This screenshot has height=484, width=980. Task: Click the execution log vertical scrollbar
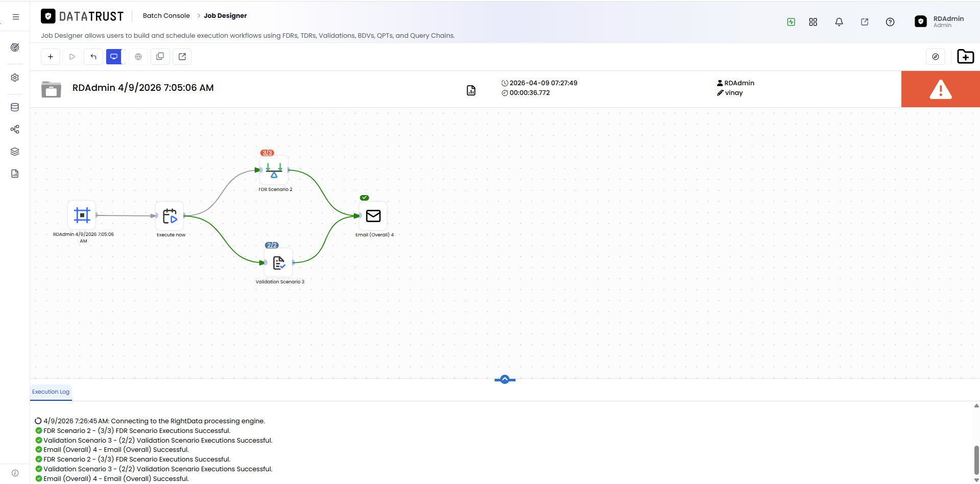tap(976, 461)
